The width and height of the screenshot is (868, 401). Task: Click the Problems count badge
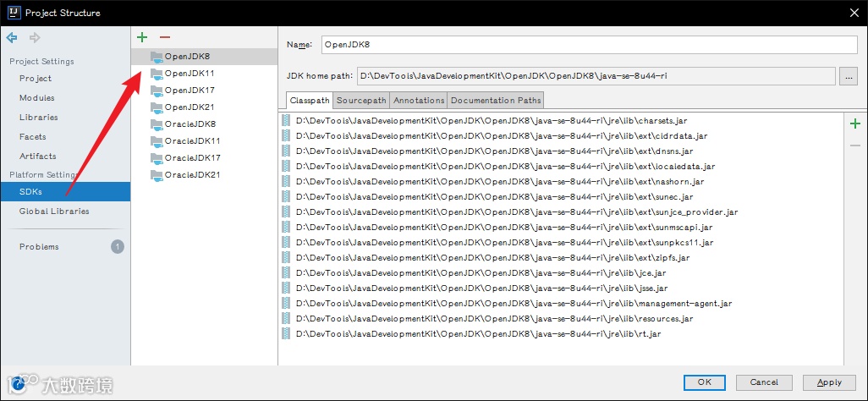pos(118,246)
